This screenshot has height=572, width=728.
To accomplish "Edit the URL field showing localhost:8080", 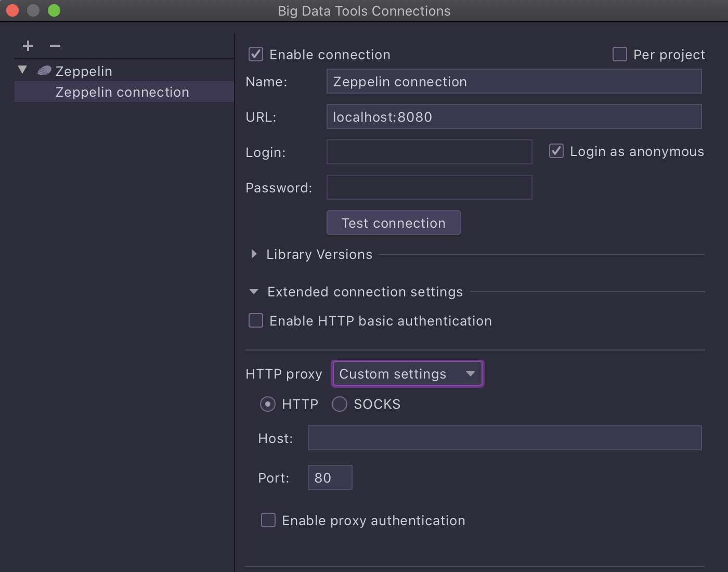I will click(514, 117).
